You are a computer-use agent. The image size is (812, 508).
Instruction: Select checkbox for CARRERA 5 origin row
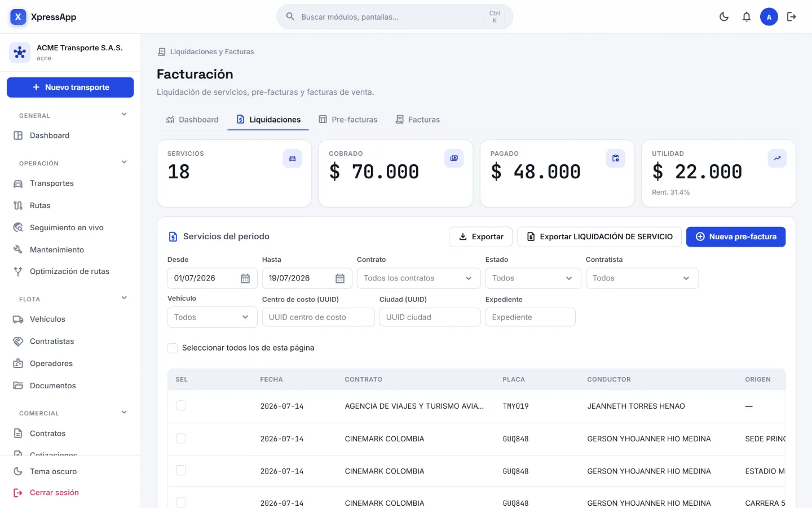(181, 502)
